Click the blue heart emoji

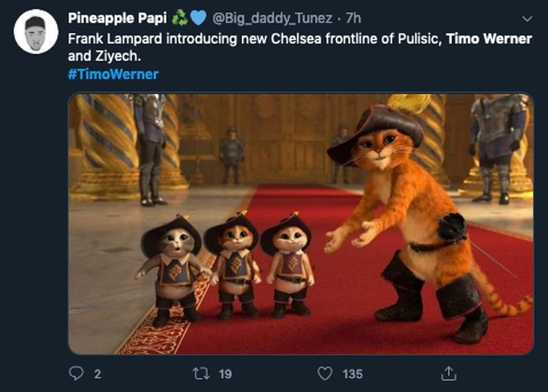[197, 19]
